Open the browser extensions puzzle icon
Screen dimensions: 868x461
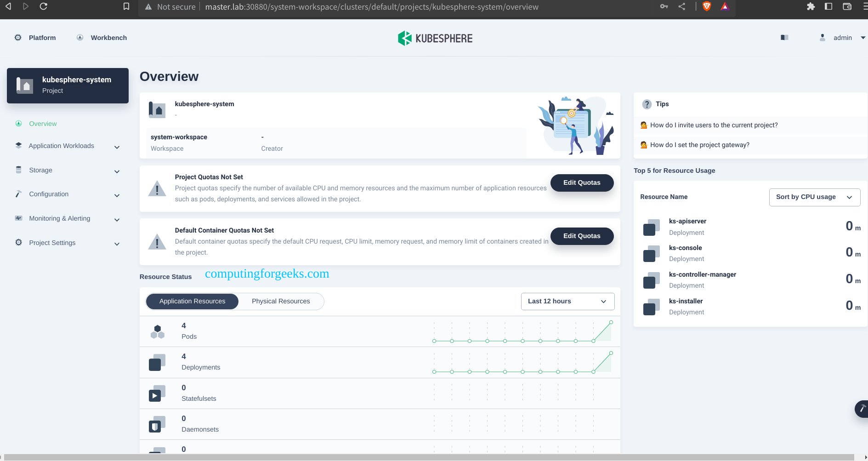pos(811,6)
